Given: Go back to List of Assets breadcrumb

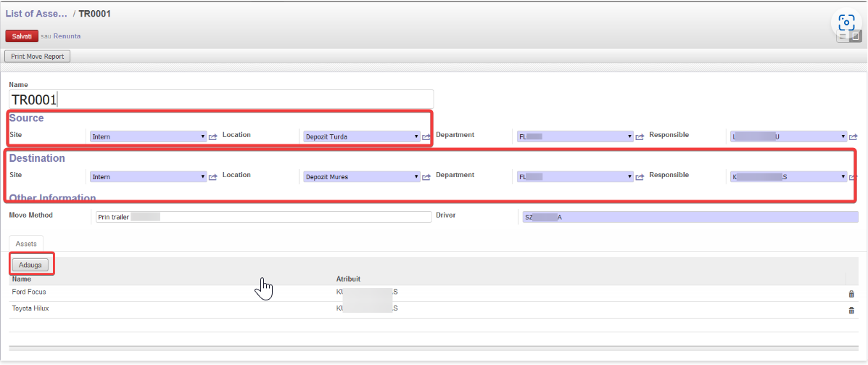Looking at the screenshot, I should pyautogui.click(x=36, y=14).
